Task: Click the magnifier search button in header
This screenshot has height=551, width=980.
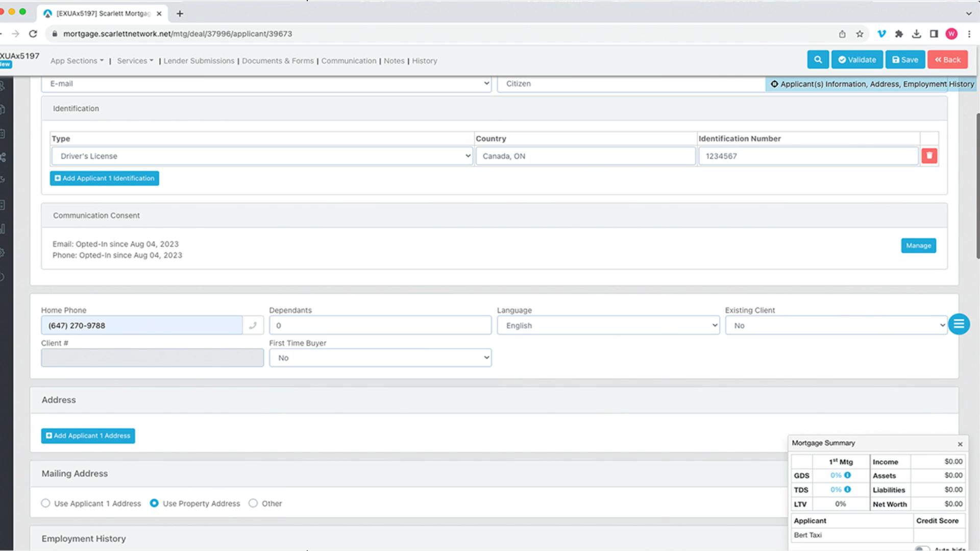Action: tap(818, 60)
